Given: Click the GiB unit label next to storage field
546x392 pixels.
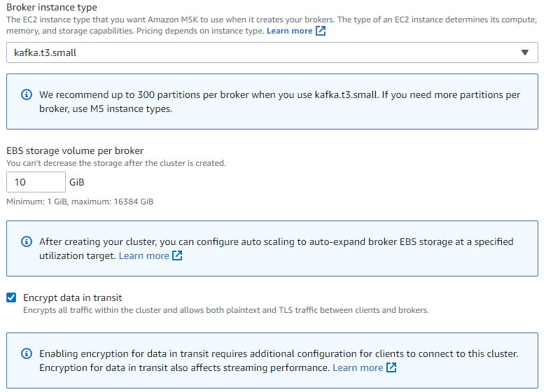Looking at the screenshot, I should point(77,182).
